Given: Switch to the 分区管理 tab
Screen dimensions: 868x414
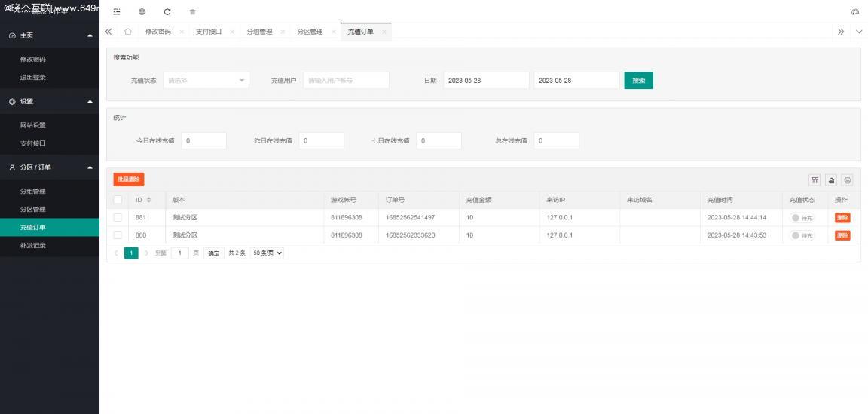Looking at the screenshot, I should tap(310, 32).
